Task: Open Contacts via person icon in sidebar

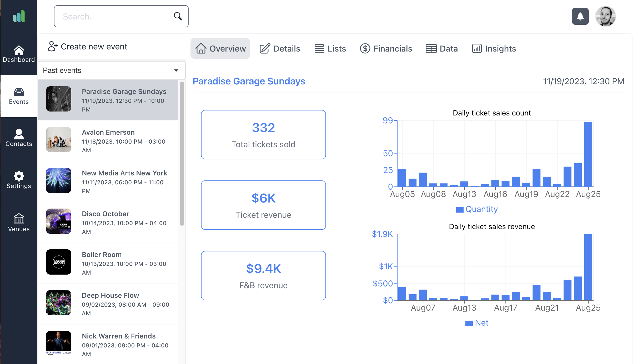Action: (19, 134)
